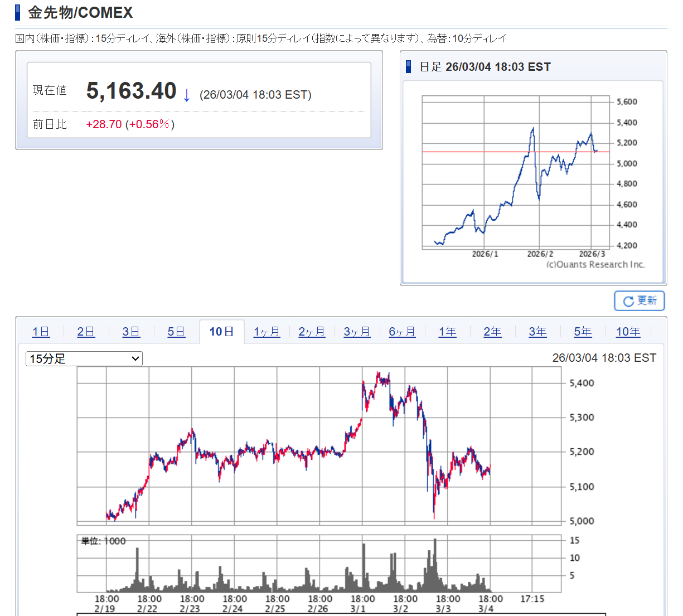
Task: Switch to the 1日 chart tab
Action: (x=41, y=332)
